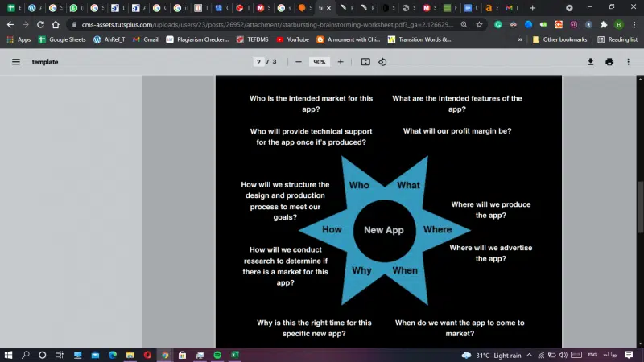
Task: Bookmark this page with star icon
Action: 479,24
